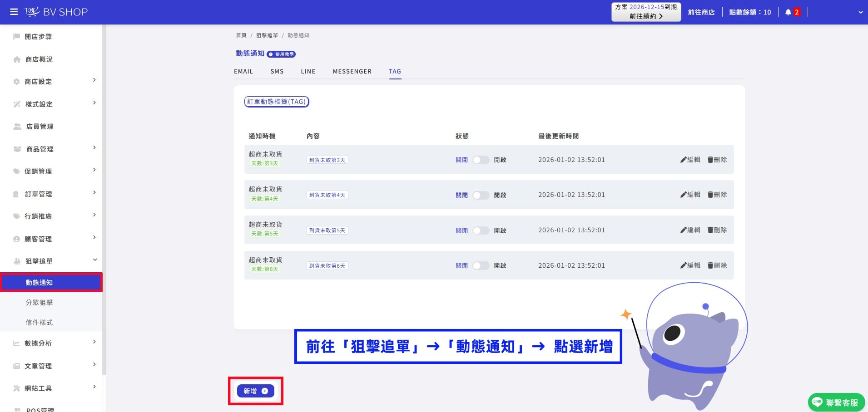Click the trash 刪除 for 到貨未取第3天 row
This screenshot has width=868, height=412.
pyautogui.click(x=717, y=160)
